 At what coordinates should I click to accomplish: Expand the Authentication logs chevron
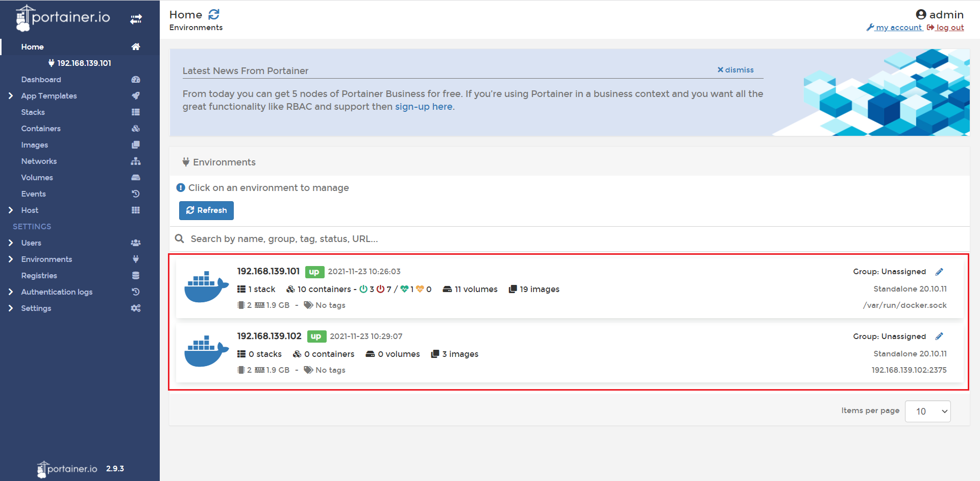pyautogui.click(x=11, y=292)
